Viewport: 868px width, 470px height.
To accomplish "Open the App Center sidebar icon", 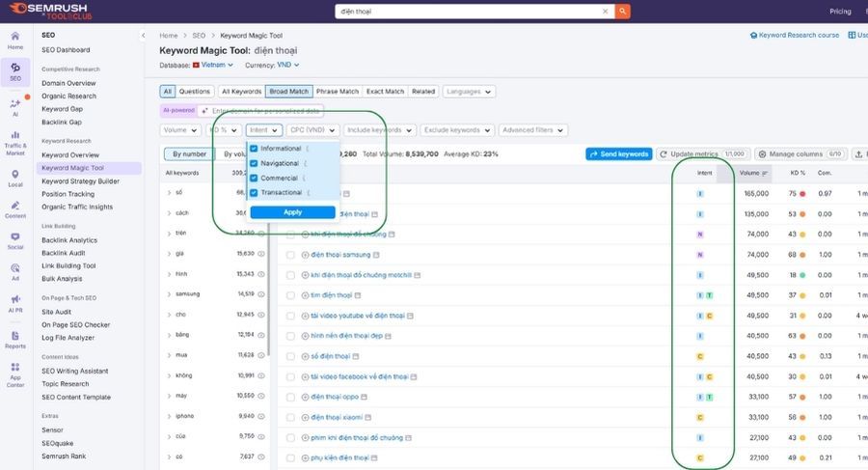I will (14, 374).
